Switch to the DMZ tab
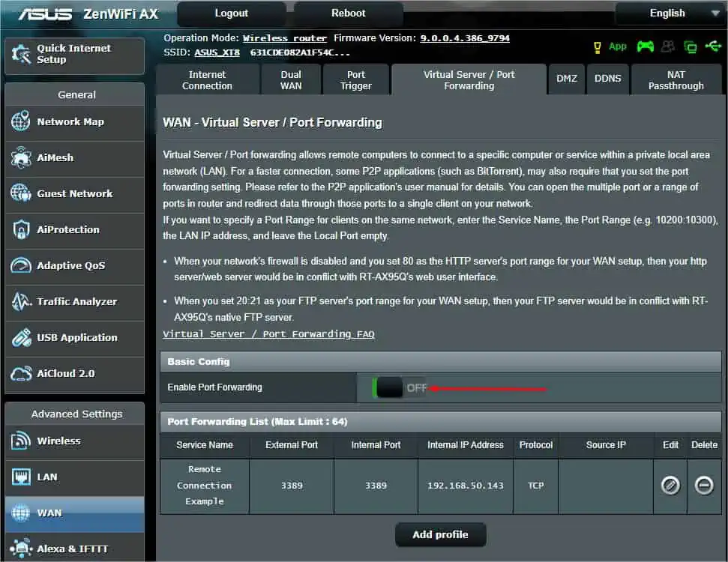 pos(567,78)
